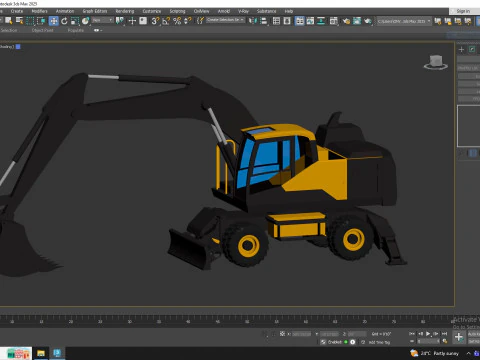Click the Set Key large plus button
This screenshot has width=480, height=360.
(459, 337)
